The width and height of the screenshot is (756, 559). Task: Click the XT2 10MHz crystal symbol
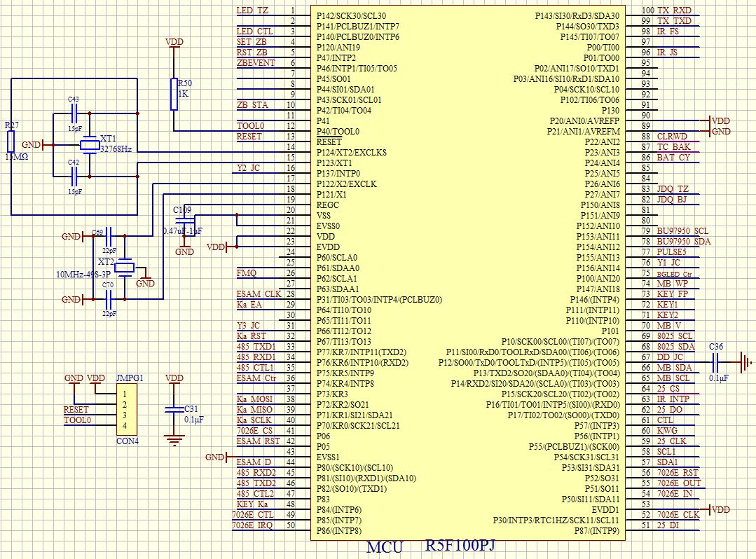pyautogui.click(x=125, y=267)
